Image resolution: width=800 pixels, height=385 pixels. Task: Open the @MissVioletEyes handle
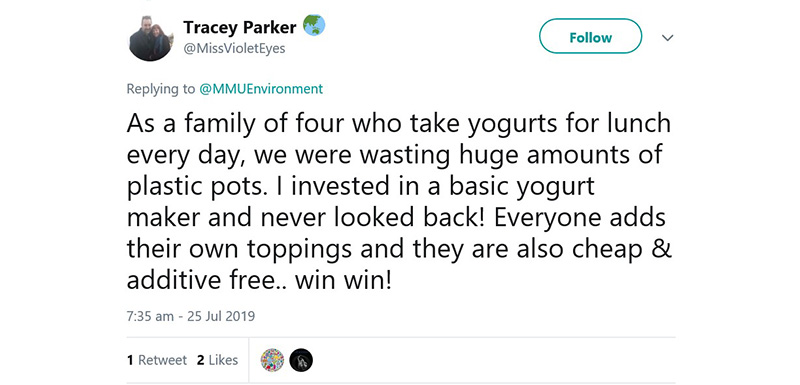coord(234,48)
